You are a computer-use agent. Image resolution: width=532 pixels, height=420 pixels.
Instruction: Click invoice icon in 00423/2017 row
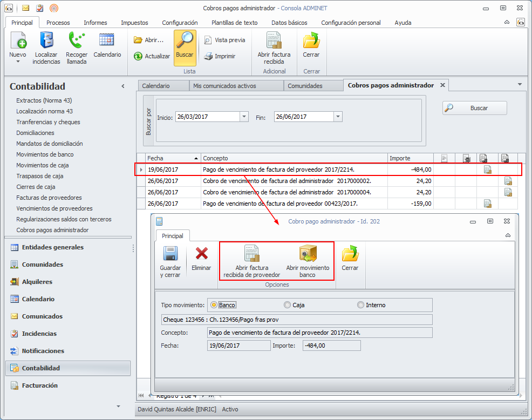pyautogui.click(x=488, y=204)
